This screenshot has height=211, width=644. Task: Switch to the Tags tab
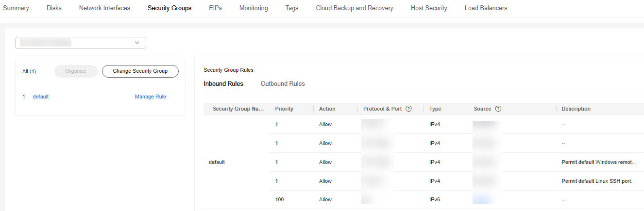(292, 8)
